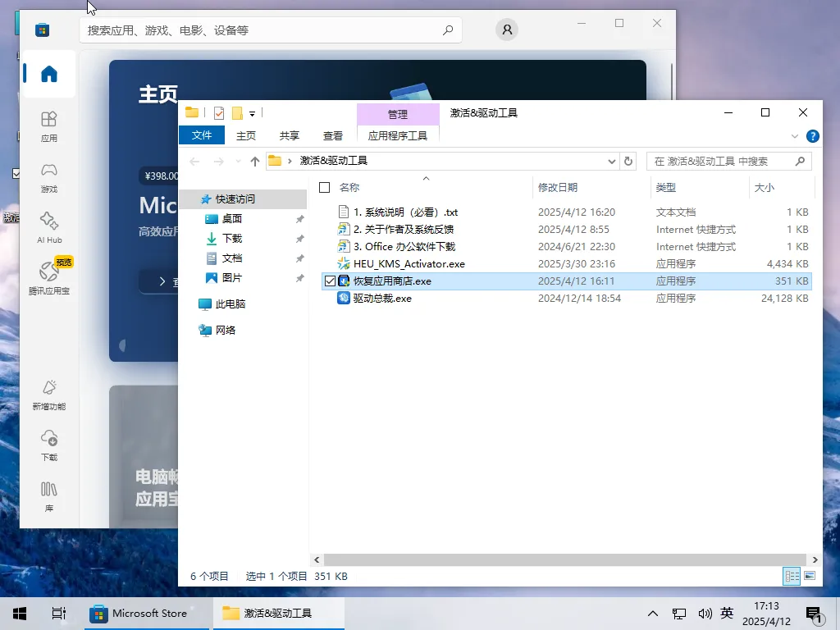Open the 文件 menu in File Explorer
This screenshot has height=630, width=840.
click(201, 135)
